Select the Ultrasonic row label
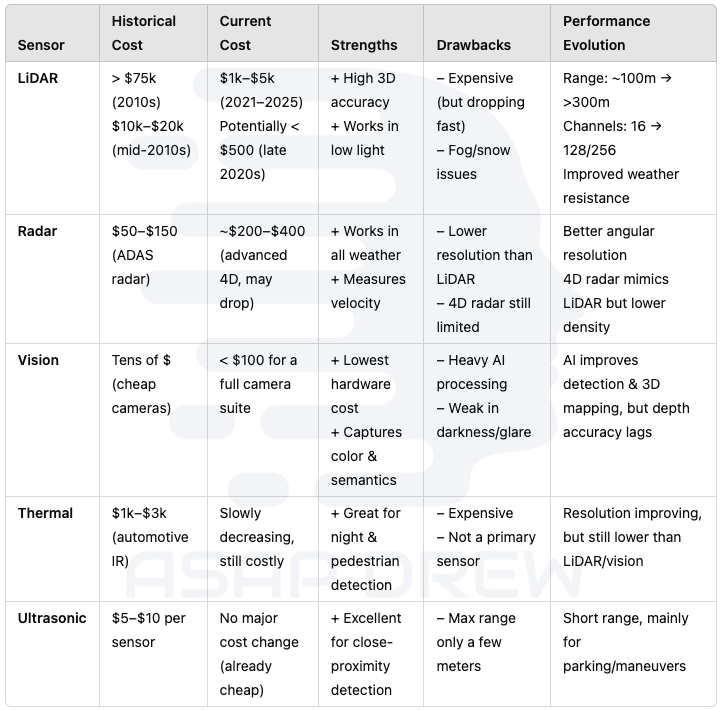723x710 pixels. coord(52,618)
